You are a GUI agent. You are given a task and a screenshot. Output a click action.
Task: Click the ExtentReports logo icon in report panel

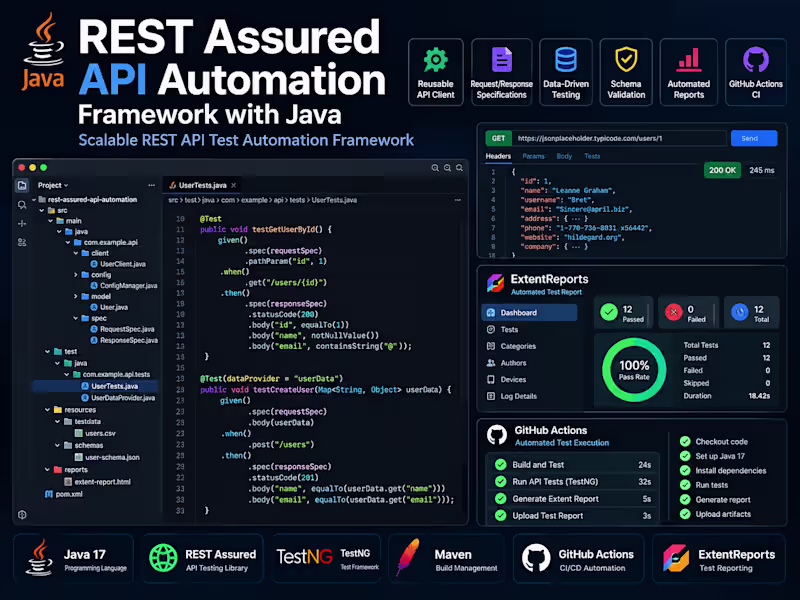tap(495, 283)
